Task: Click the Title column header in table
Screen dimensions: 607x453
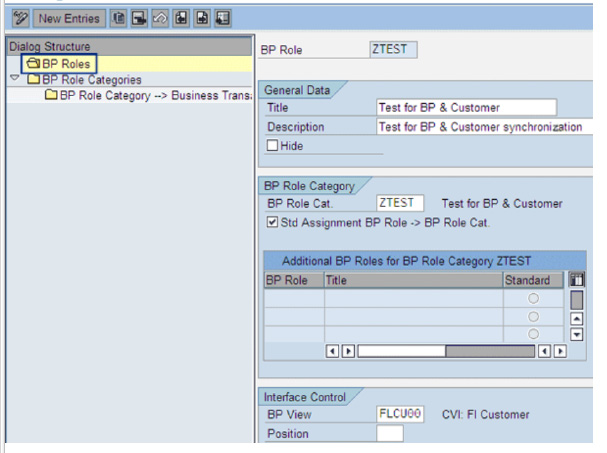Action: 413,280
